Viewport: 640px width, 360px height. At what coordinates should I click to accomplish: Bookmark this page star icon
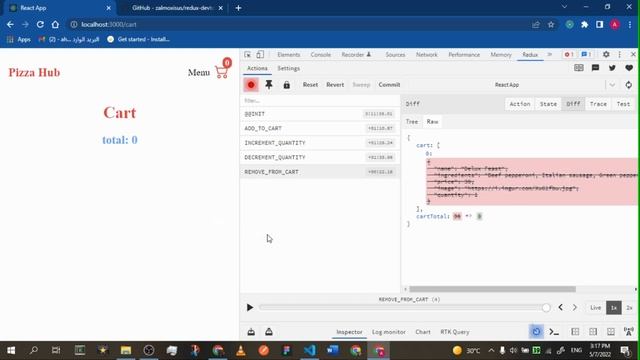click(551, 24)
